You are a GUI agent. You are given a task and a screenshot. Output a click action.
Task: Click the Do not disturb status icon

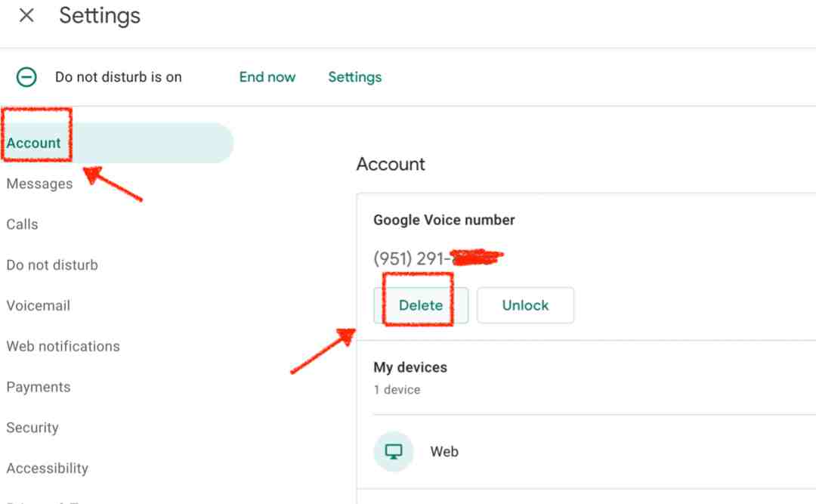point(26,77)
